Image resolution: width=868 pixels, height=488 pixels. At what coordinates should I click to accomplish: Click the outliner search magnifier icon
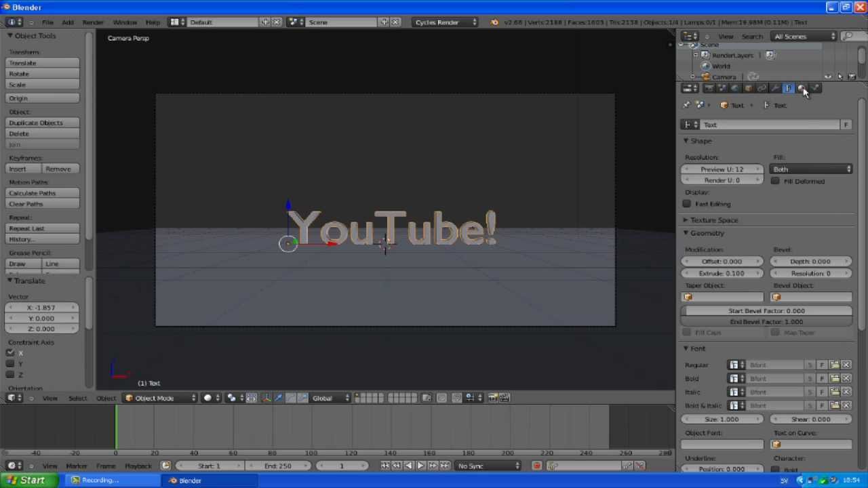848,36
